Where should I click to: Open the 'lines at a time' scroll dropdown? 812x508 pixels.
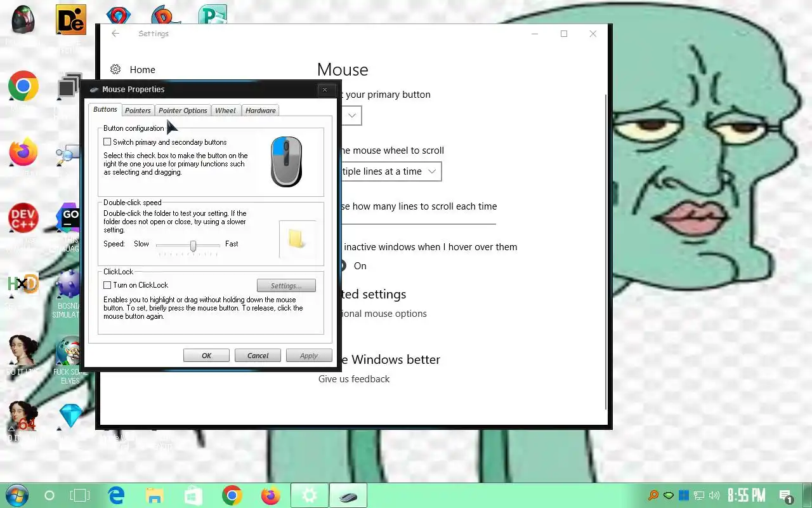pos(391,171)
